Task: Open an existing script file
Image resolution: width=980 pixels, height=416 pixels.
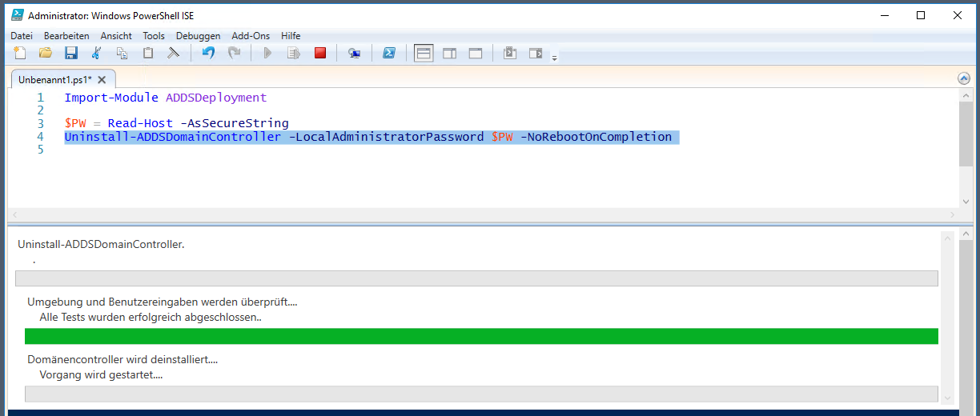Action: pos(46,53)
